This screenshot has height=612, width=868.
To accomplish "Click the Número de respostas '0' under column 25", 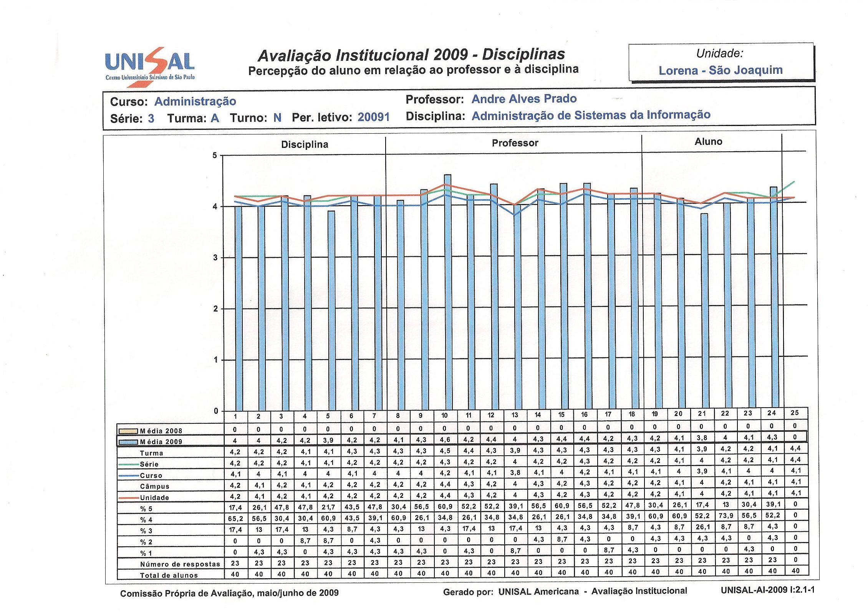I will [x=795, y=559].
